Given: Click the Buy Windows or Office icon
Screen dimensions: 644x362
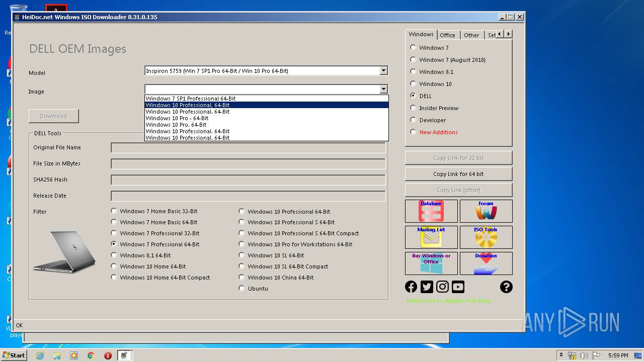Looking at the screenshot, I should coord(431,263).
